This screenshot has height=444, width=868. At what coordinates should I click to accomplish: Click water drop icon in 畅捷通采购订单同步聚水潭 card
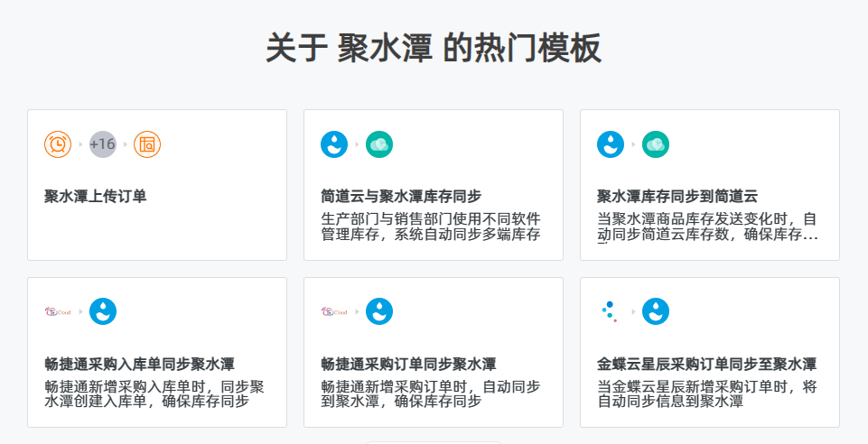coord(379,312)
